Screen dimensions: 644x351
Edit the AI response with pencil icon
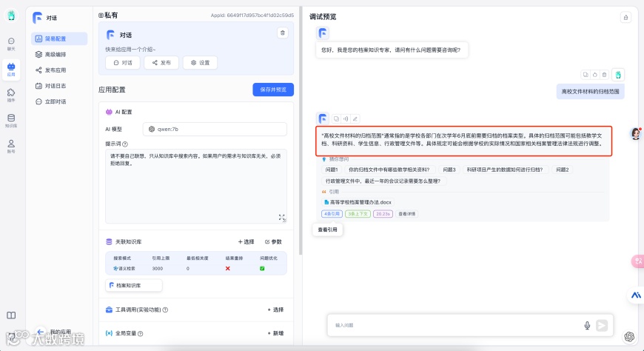355,118
